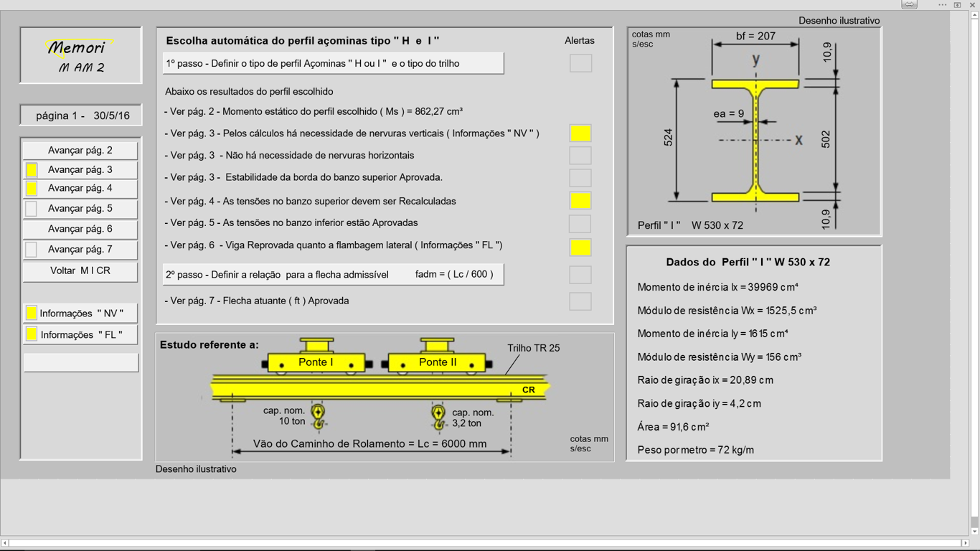This screenshot has width=980, height=551.
Task: Click alert box for Flecha atuante Aprovada
Action: 580,301
